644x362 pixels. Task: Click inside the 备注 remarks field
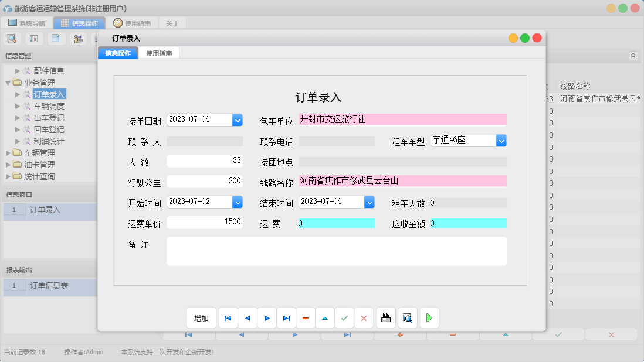[337, 251]
